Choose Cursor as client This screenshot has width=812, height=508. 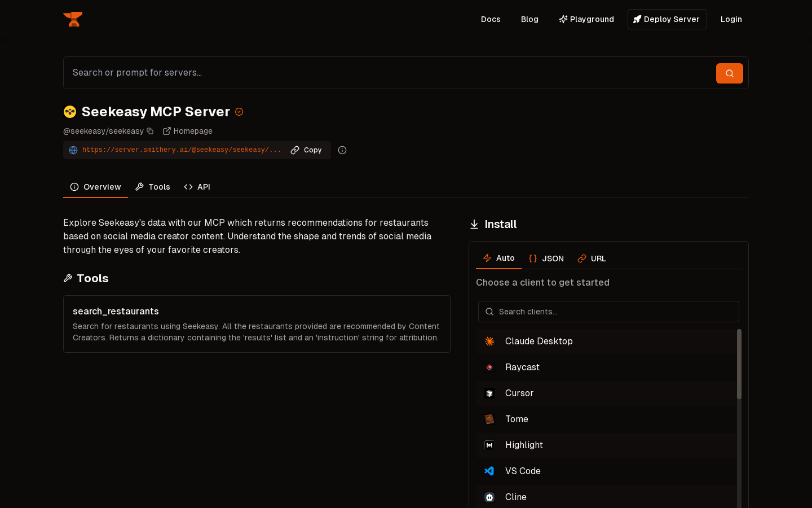(606, 393)
